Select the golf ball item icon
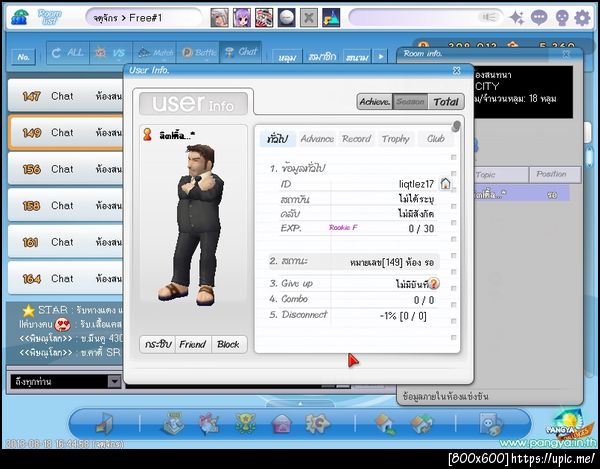 coord(286,18)
